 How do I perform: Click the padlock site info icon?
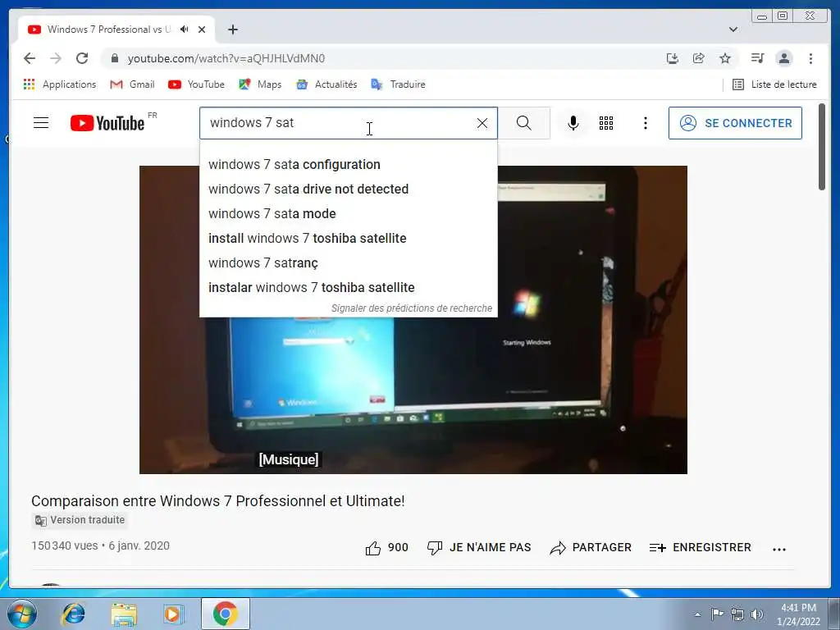tap(114, 58)
